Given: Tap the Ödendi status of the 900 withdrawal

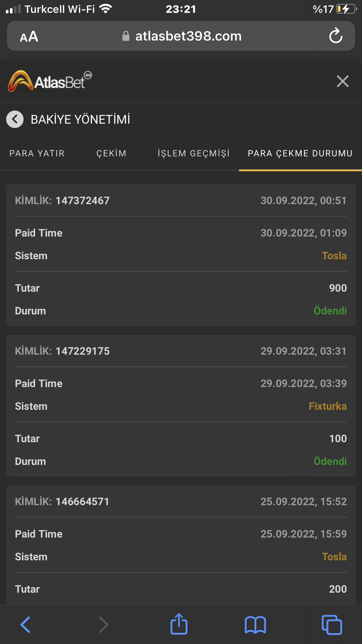Looking at the screenshot, I should click(330, 311).
